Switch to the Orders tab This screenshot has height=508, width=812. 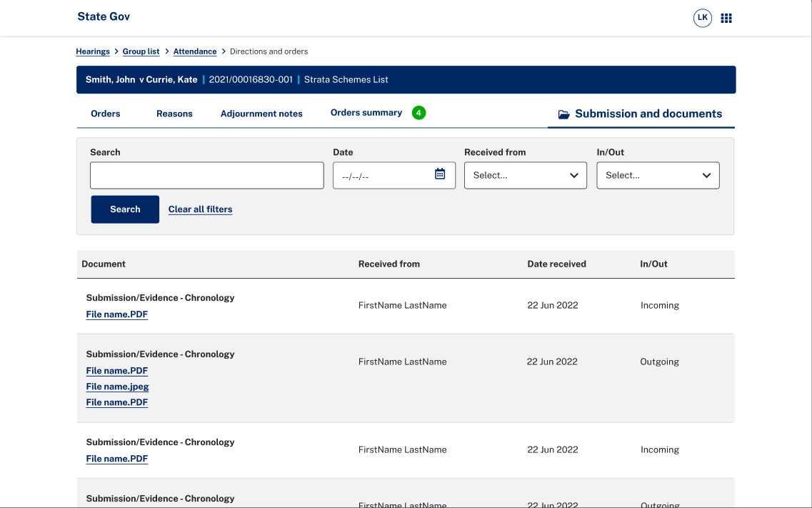pyautogui.click(x=105, y=114)
